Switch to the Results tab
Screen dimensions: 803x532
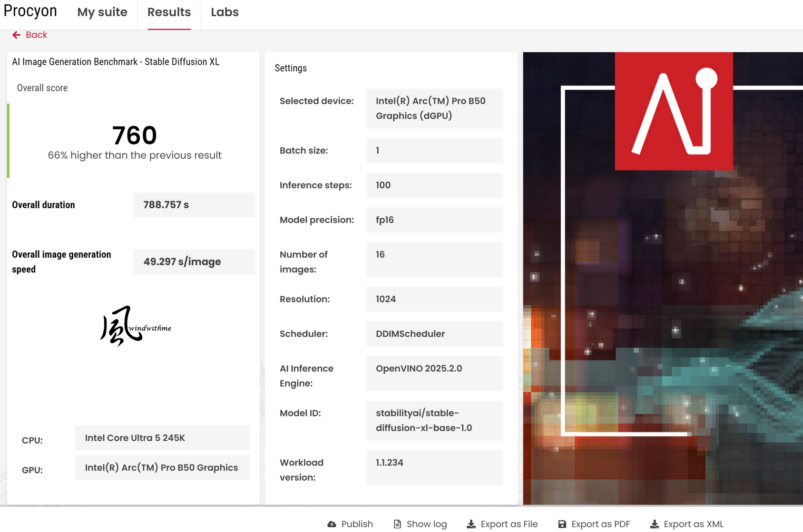[x=169, y=12]
